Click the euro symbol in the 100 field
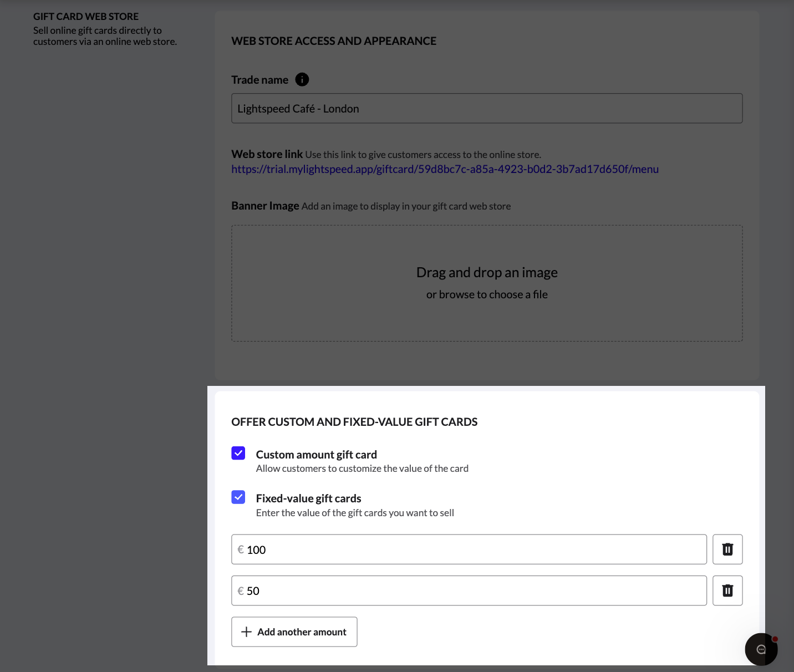The height and width of the screenshot is (672, 794). click(x=241, y=549)
